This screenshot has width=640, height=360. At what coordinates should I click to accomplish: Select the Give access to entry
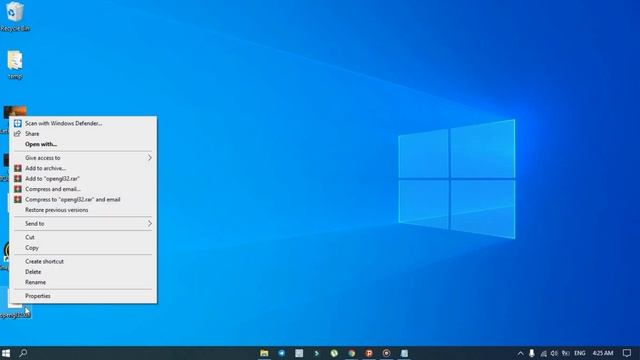[83, 158]
